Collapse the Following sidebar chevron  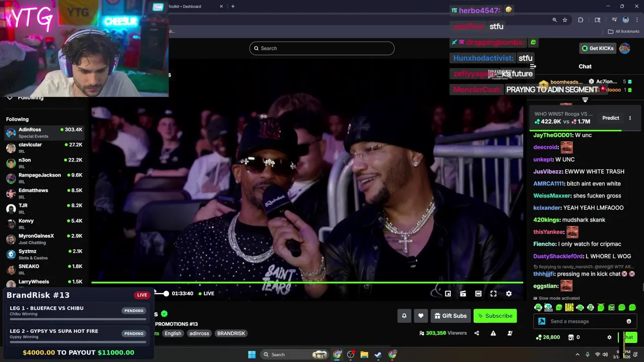point(10,98)
